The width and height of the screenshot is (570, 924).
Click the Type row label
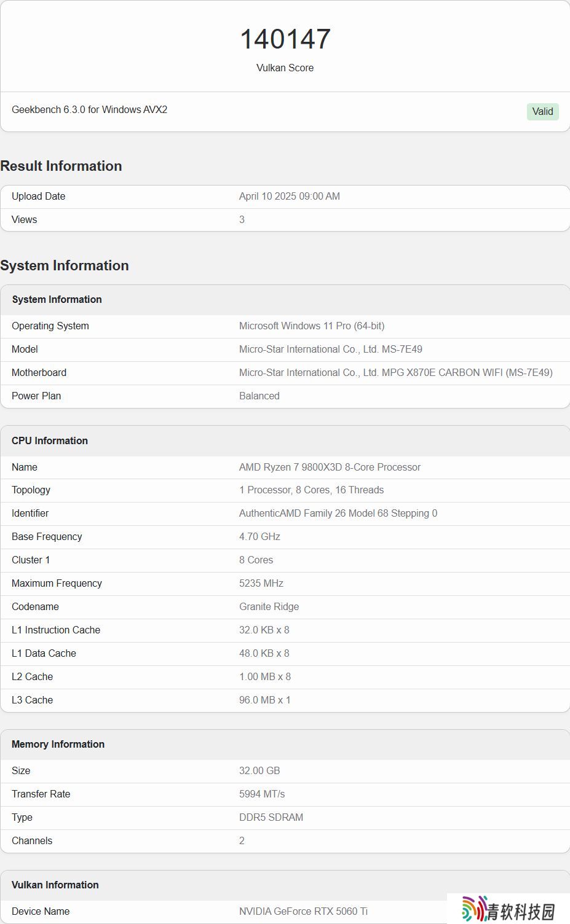(x=22, y=818)
